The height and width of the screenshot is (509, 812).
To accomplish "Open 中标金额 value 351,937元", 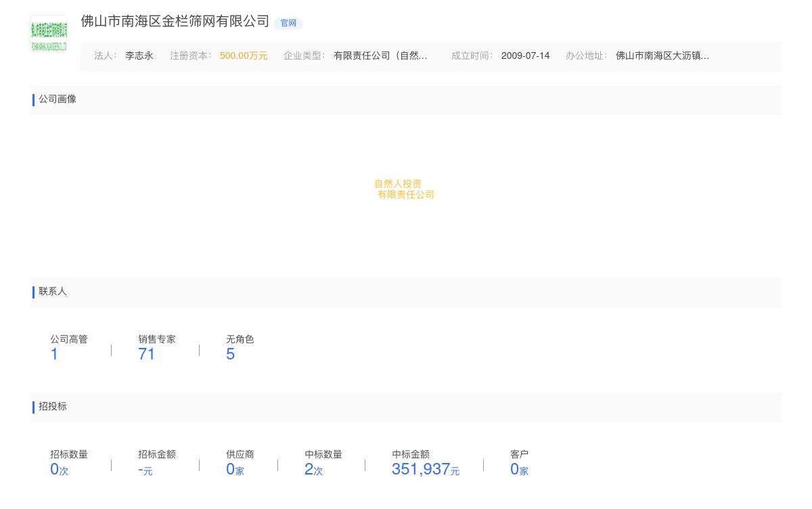I will (426, 470).
